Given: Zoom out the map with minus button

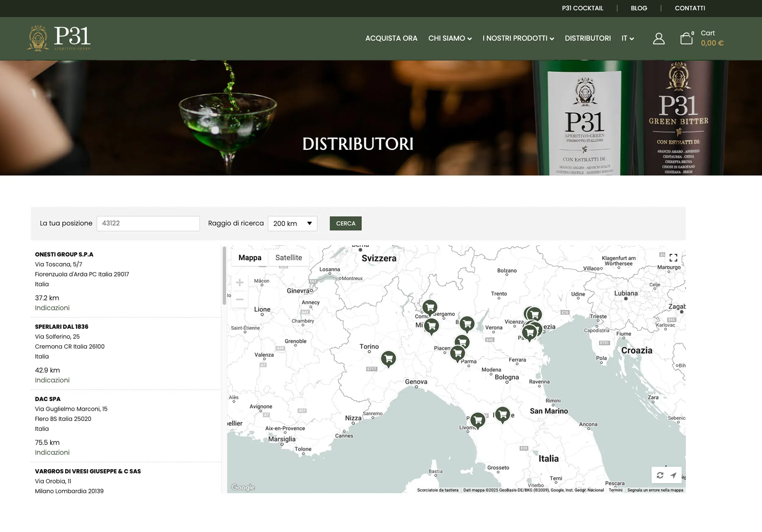Looking at the screenshot, I should 240,300.
